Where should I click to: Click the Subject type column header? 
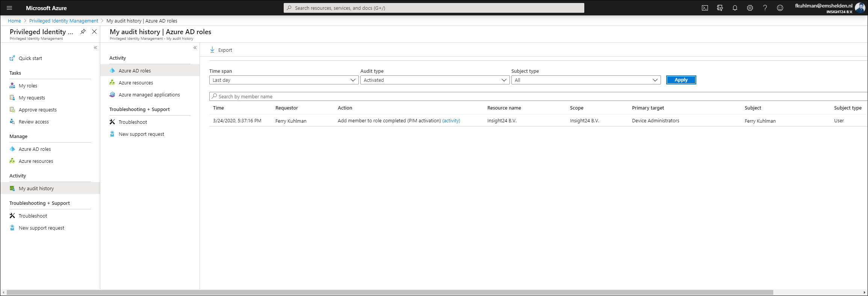tap(848, 108)
